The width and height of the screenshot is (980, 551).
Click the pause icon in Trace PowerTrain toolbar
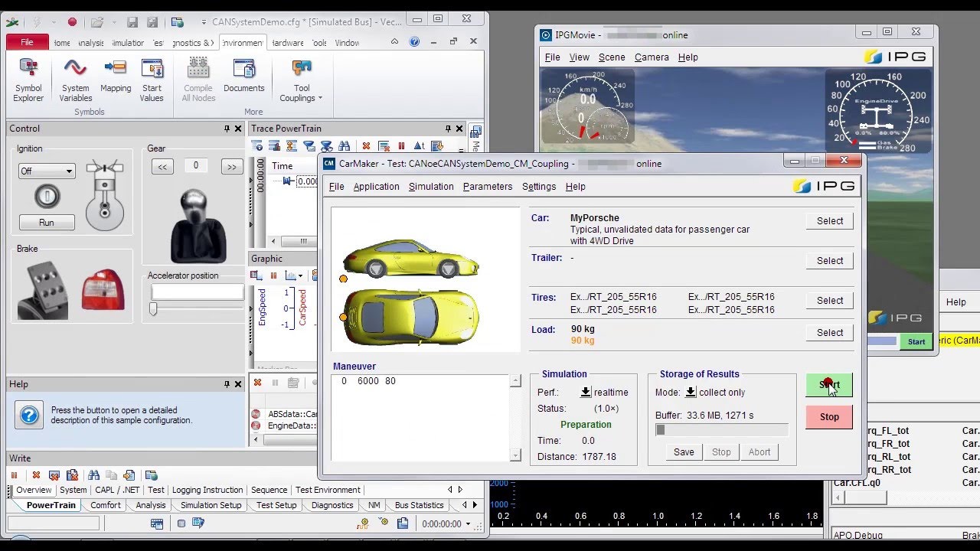(x=401, y=145)
